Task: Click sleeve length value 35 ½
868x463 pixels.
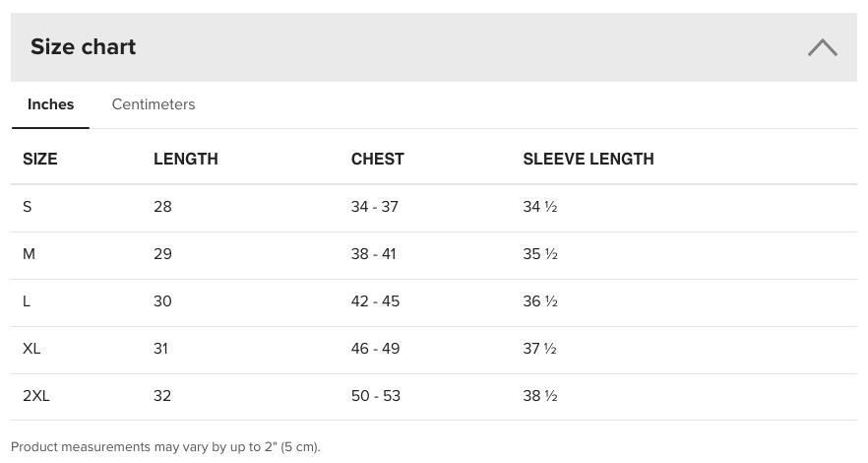Action: point(540,254)
